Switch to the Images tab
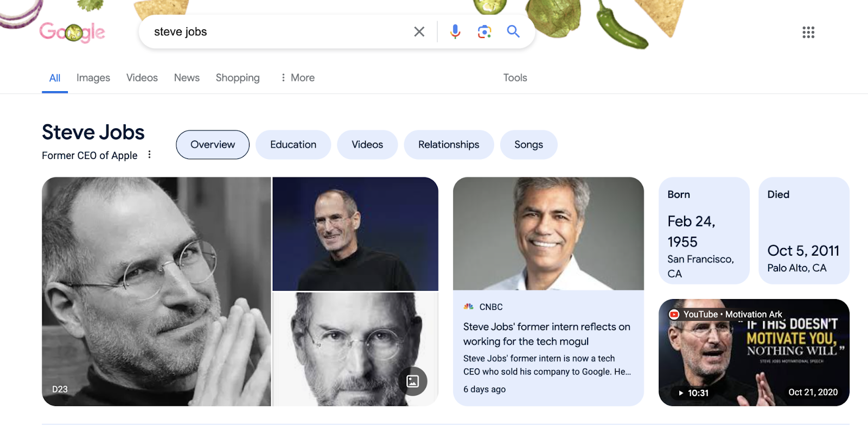Viewport: 868px width, 438px height. point(93,78)
